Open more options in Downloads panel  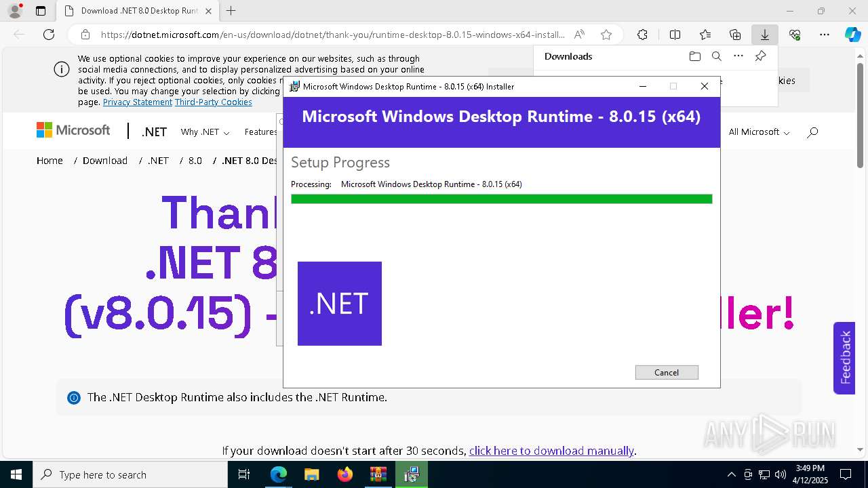[738, 56]
